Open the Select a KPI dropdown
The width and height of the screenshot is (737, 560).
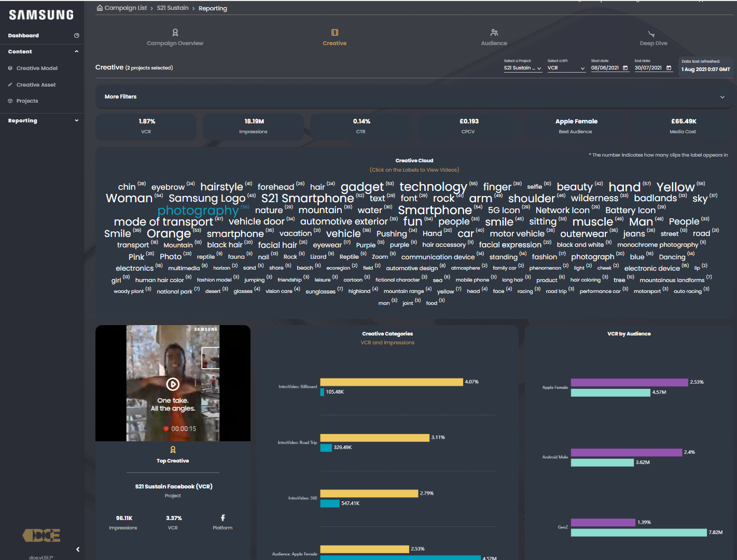tap(566, 68)
